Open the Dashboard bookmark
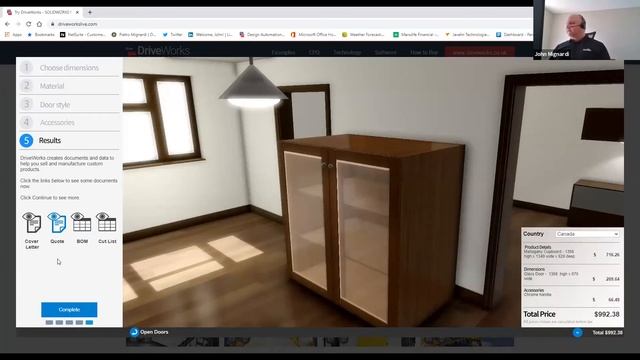 tap(514, 35)
